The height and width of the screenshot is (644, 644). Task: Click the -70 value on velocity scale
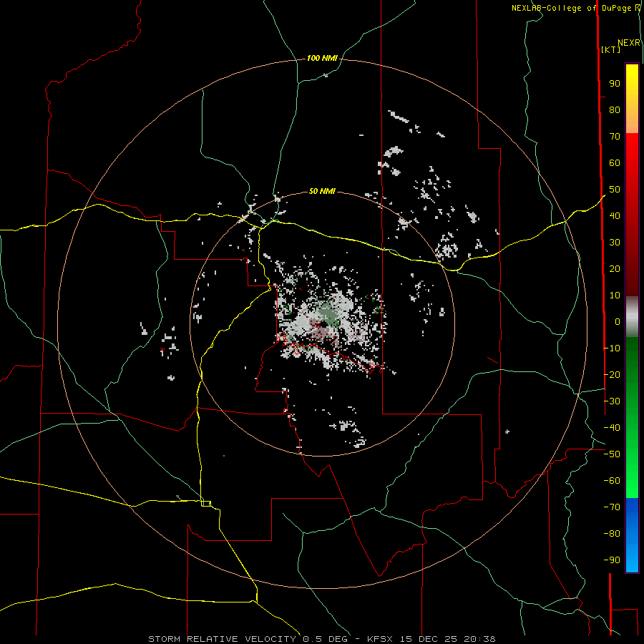coord(612,507)
